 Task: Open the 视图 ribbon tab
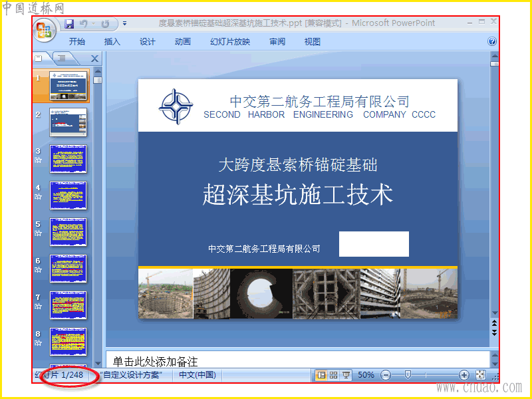click(x=313, y=42)
